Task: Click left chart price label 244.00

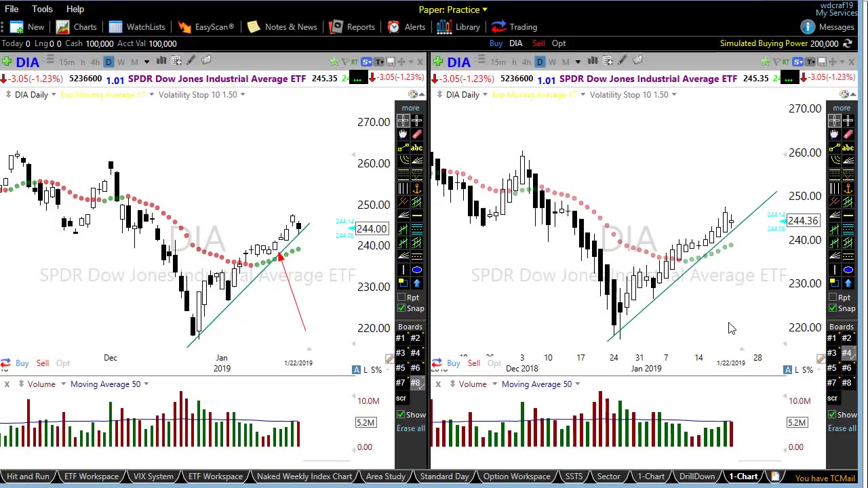Action: [372, 229]
